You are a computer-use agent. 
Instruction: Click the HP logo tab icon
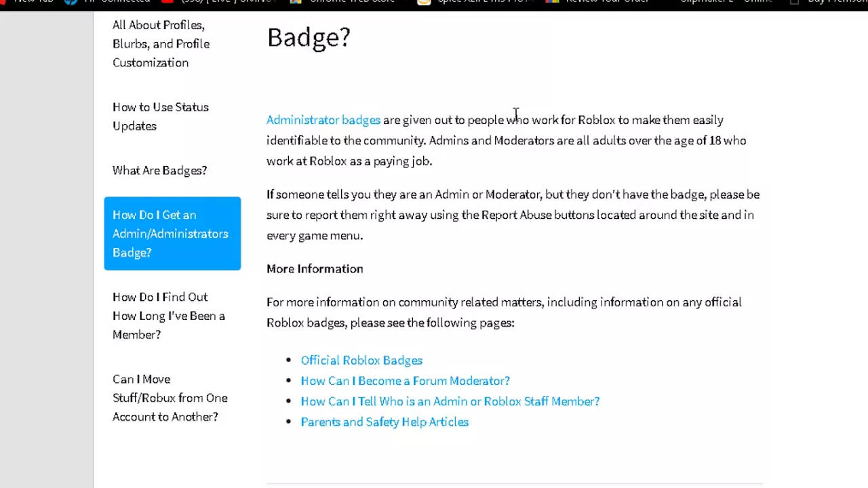71,2
